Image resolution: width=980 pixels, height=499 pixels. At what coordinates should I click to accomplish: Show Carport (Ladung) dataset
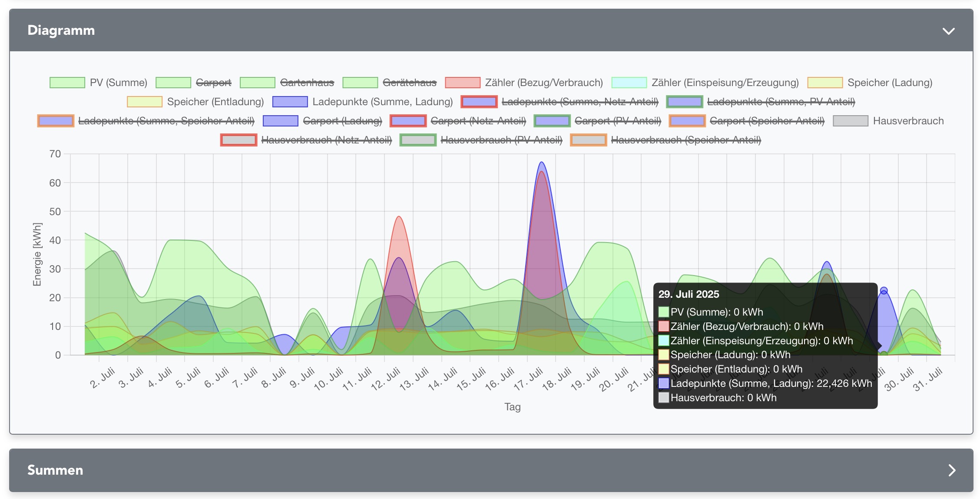[342, 121]
